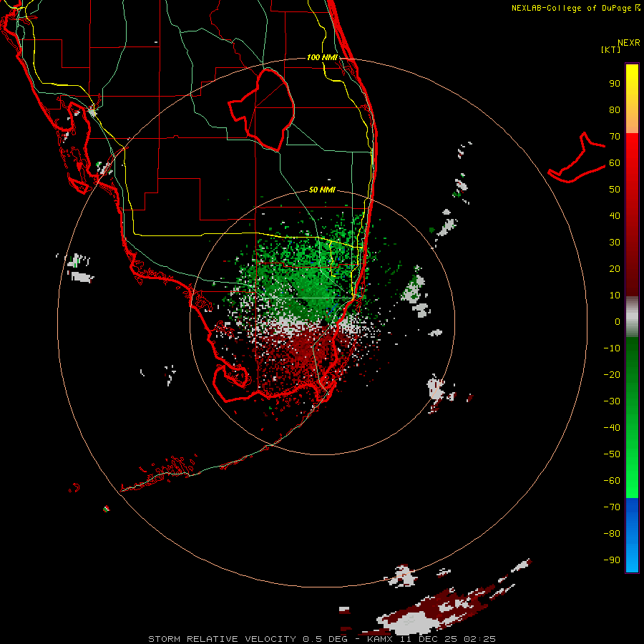
Task: Click the 0 value on the velocity scale
Action: (x=618, y=321)
